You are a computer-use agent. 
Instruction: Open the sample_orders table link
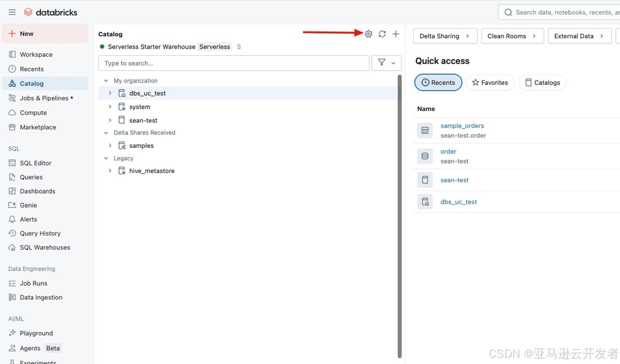pos(462,126)
